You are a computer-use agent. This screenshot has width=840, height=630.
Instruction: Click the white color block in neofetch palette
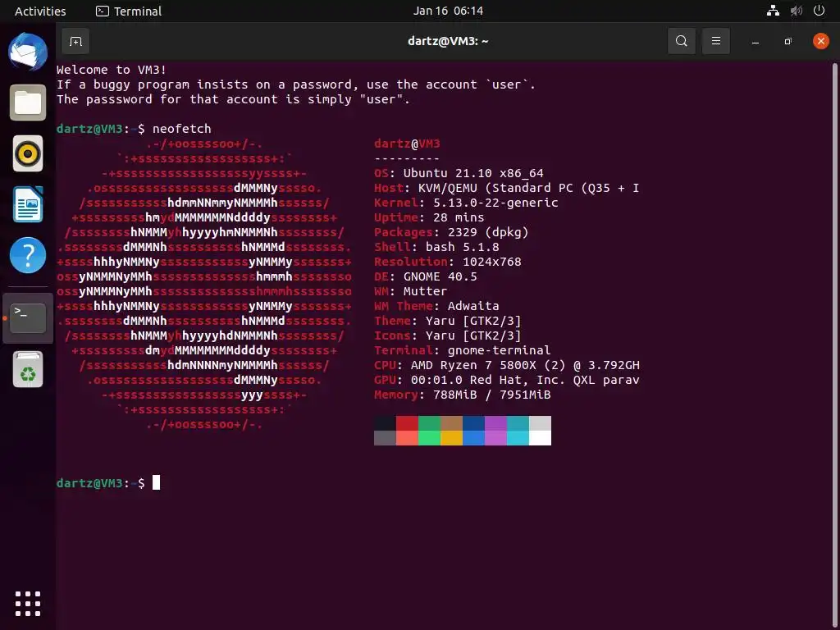(x=540, y=438)
